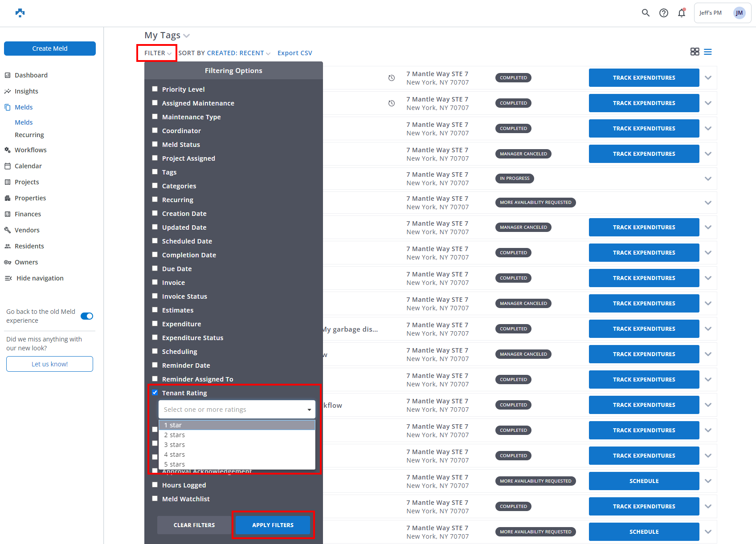Click the Property Meld logo icon
This screenshot has width=756, height=544.
pyautogui.click(x=20, y=13)
